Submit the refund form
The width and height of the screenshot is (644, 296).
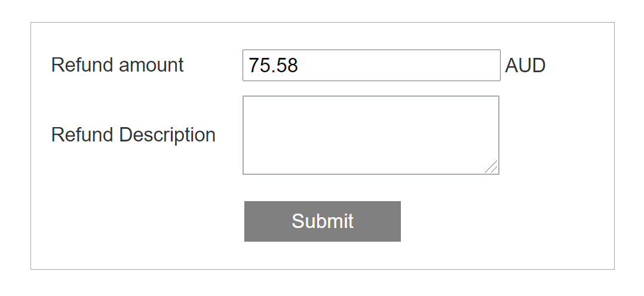point(322,221)
